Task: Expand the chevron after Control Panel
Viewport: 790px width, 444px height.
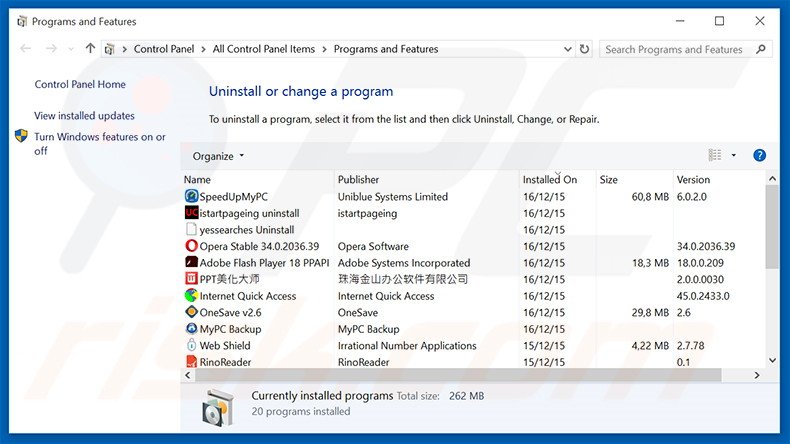Action: coord(203,49)
